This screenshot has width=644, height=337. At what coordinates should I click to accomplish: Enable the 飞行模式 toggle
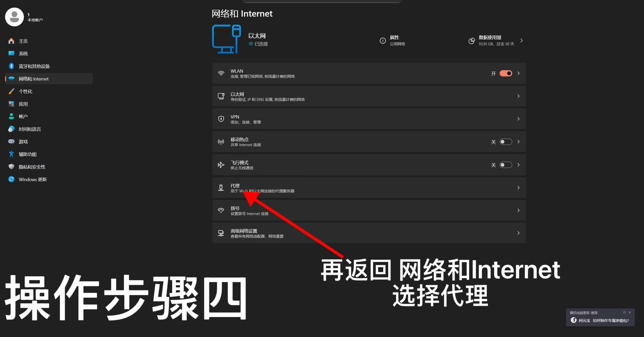tap(506, 165)
